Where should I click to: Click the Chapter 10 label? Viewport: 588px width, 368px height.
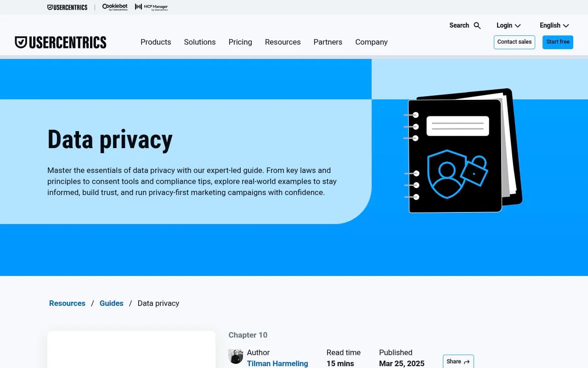coord(248,335)
